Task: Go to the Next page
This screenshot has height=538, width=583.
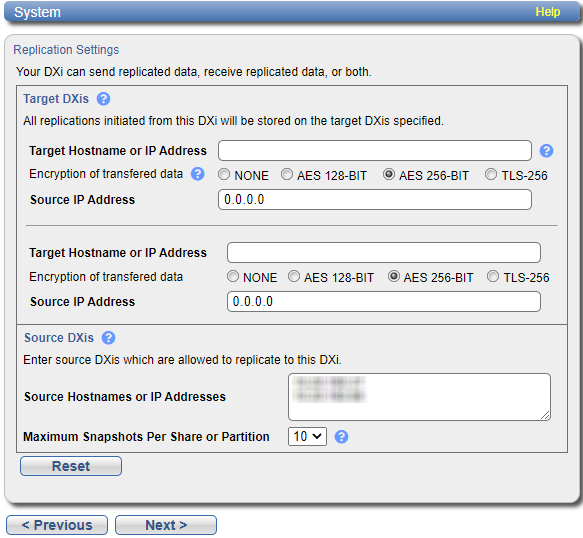Action: pyautogui.click(x=166, y=525)
